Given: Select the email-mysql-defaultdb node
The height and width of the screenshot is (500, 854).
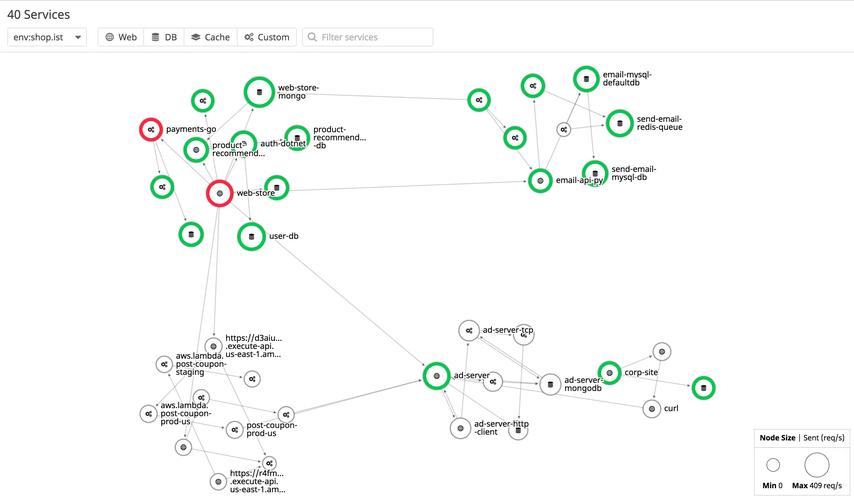Looking at the screenshot, I should coord(587,79).
